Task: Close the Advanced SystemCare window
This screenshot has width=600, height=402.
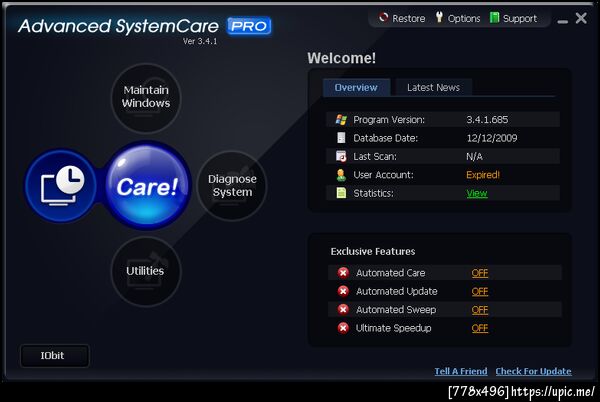Action: pos(581,18)
